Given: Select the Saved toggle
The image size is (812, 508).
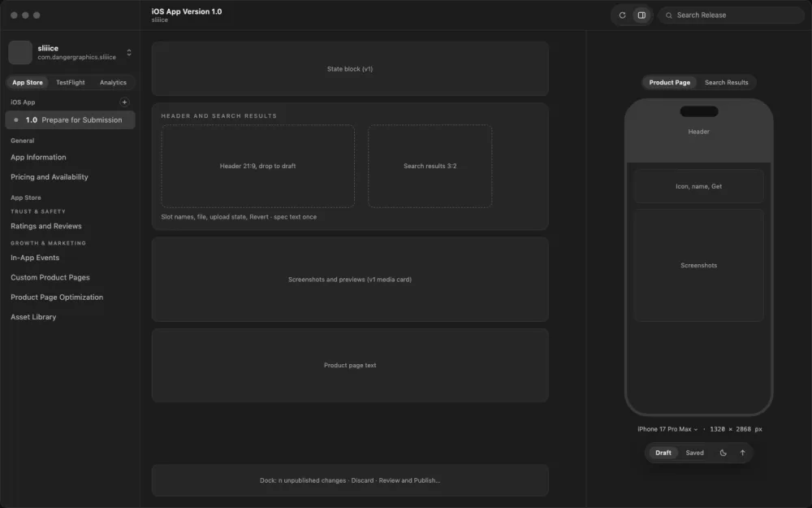Looking at the screenshot, I should [694, 453].
